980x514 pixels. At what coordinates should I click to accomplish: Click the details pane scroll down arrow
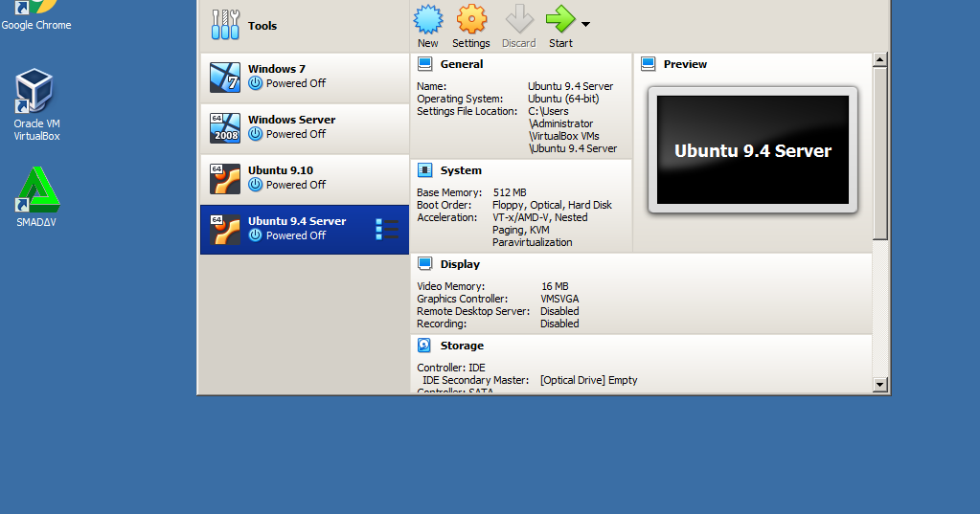point(880,385)
